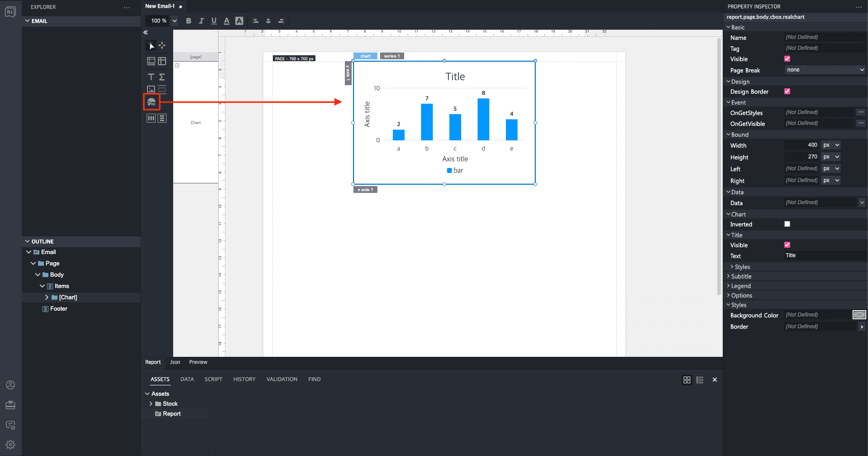Collapse the tool palette with double chevron

(146, 33)
